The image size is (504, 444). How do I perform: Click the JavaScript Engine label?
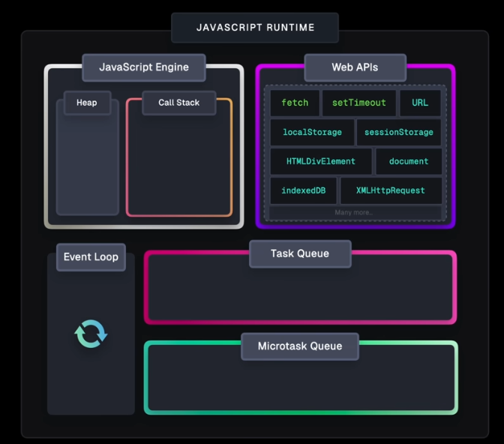(144, 67)
